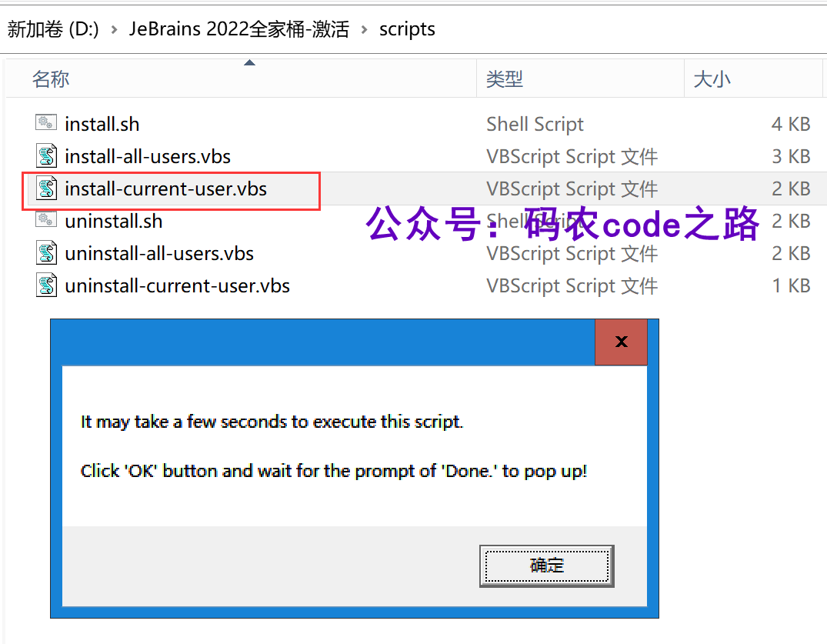
Task: Confirm the dialog with the 确定 button
Action: point(546,566)
